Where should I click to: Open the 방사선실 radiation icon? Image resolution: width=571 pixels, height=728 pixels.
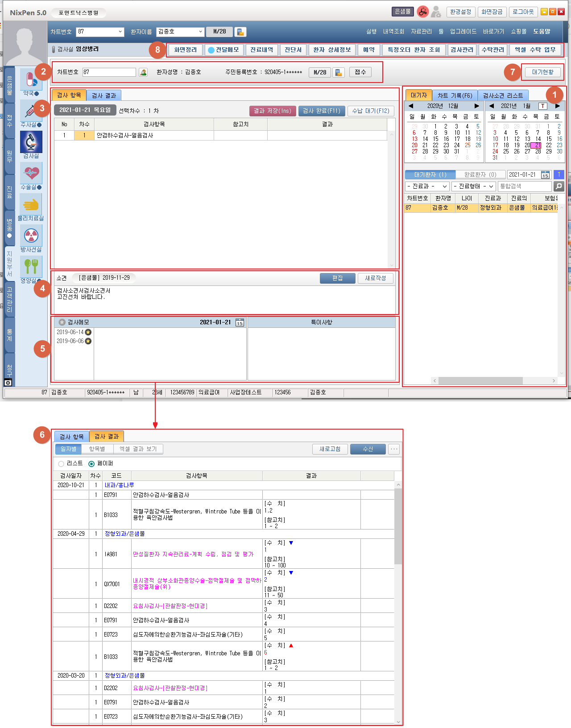[x=31, y=236]
